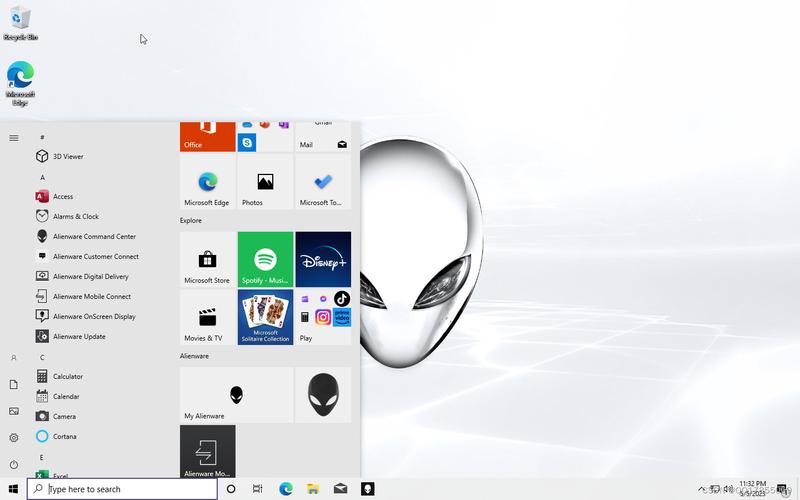This screenshot has width=800, height=500.
Task: Open the Instagram icon in Play folder
Action: coord(323,317)
